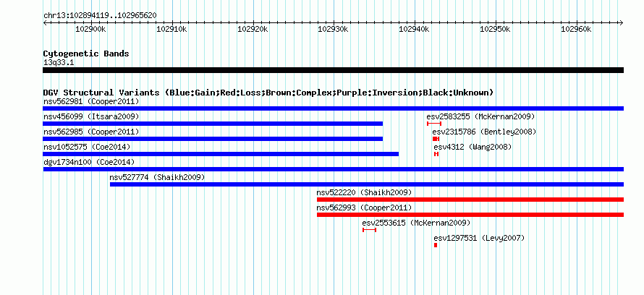Select the esv4312 small red marker

436,154
